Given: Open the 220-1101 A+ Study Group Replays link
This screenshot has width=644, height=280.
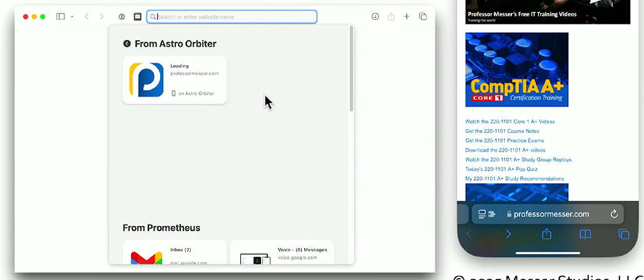Looking at the screenshot, I should pyautogui.click(x=518, y=160).
